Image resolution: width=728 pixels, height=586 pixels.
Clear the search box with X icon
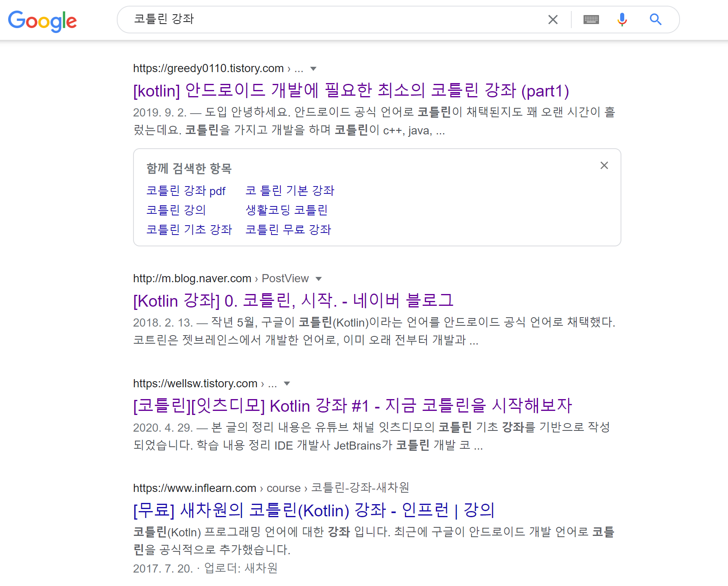[553, 20]
